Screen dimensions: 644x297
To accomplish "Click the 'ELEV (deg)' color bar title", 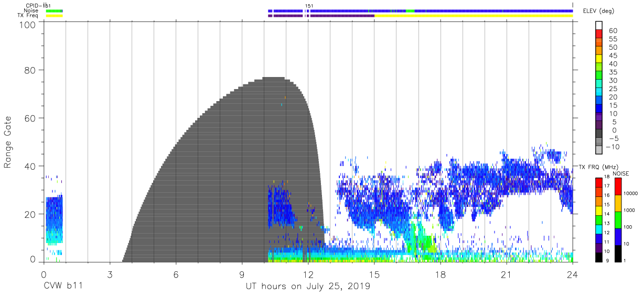I will click(598, 11).
